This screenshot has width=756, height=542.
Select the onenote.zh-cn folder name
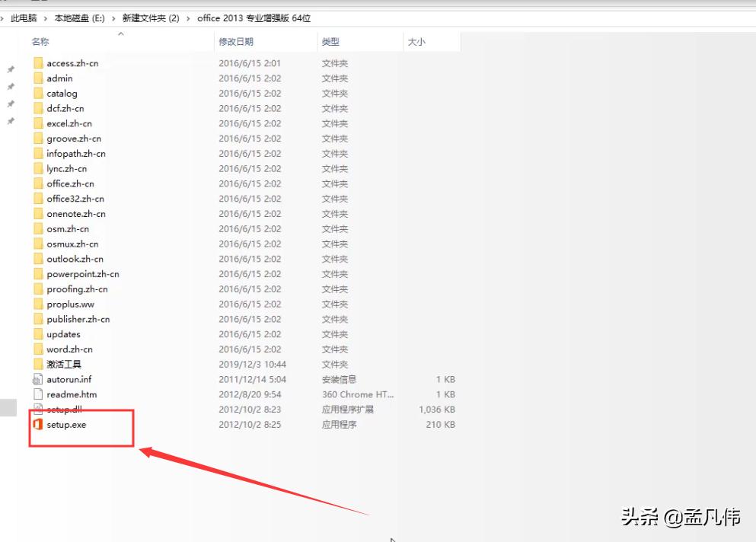point(76,214)
